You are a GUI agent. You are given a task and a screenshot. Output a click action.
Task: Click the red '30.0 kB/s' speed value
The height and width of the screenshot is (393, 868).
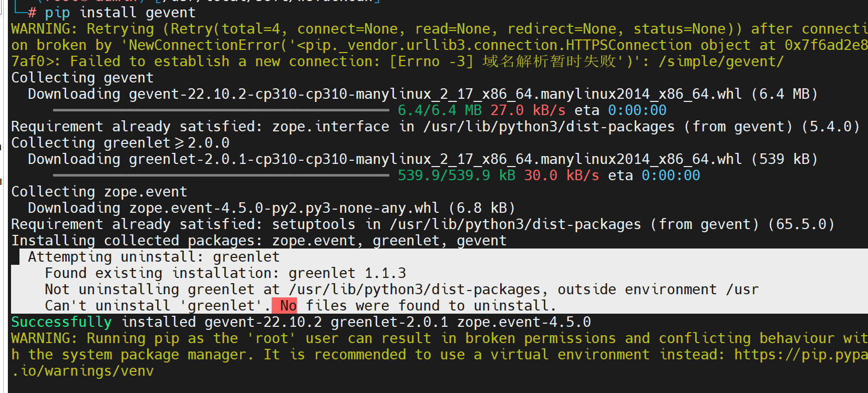pyautogui.click(x=562, y=175)
